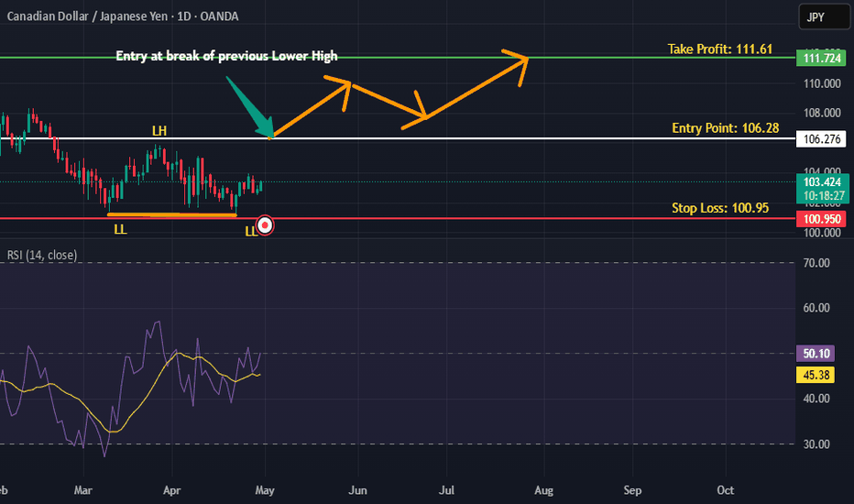Click the red 100.950 price tag
854x504 pixels.
pyautogui.click(x=822, y=219)
